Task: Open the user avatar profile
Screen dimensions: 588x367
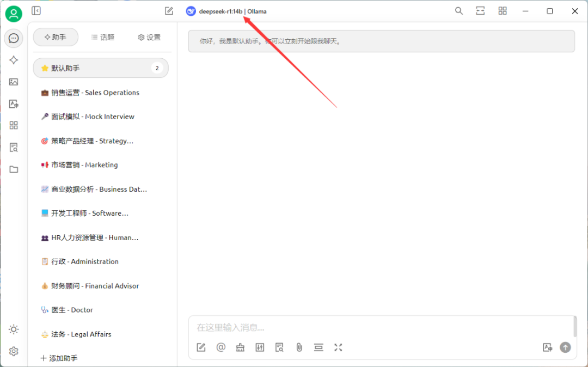Action: tap(14, 14)
